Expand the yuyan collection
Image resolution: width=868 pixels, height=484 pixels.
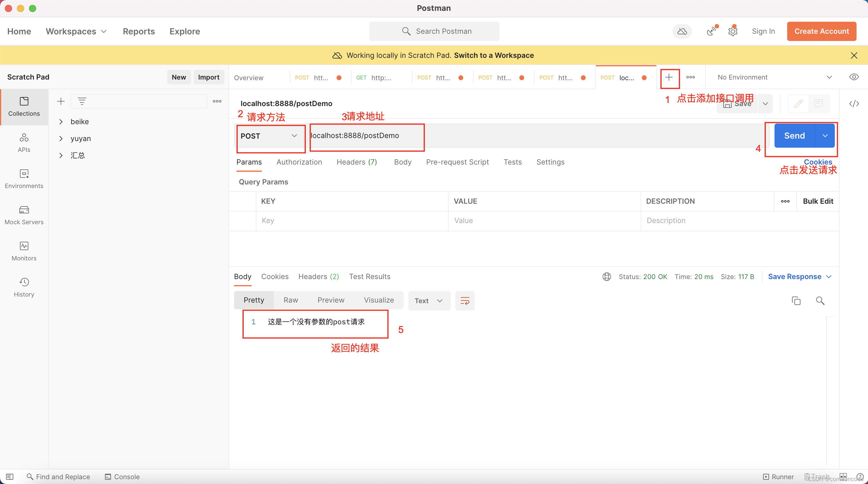61,138
